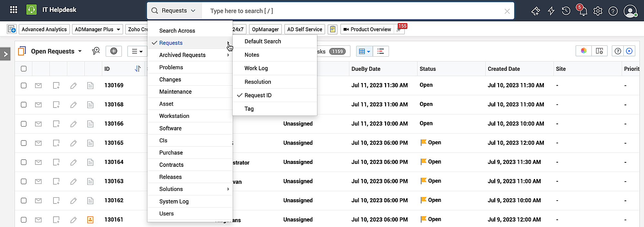Switch to the list view icon
The width and height of the screenshot is (644, 227).
pos(381,51)
